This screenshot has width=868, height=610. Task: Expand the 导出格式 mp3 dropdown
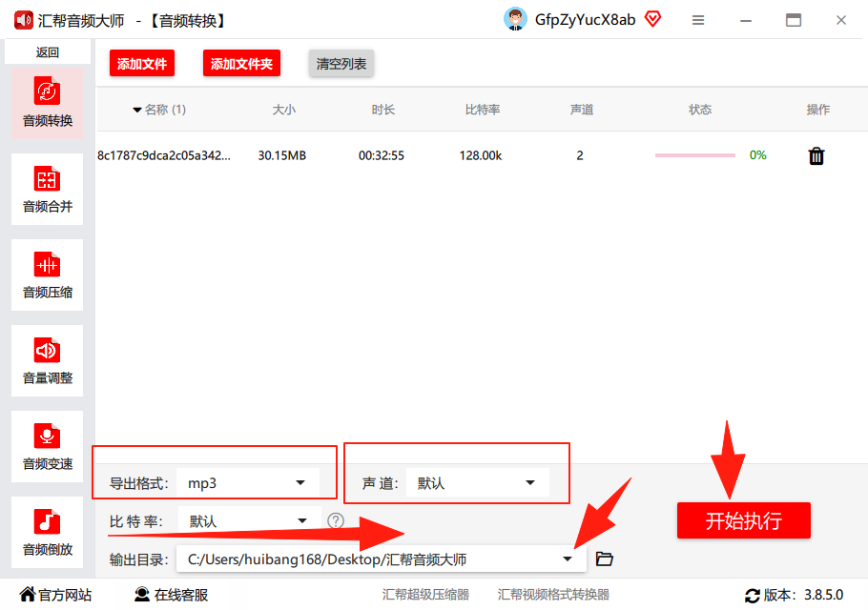(x=248, y=483)
